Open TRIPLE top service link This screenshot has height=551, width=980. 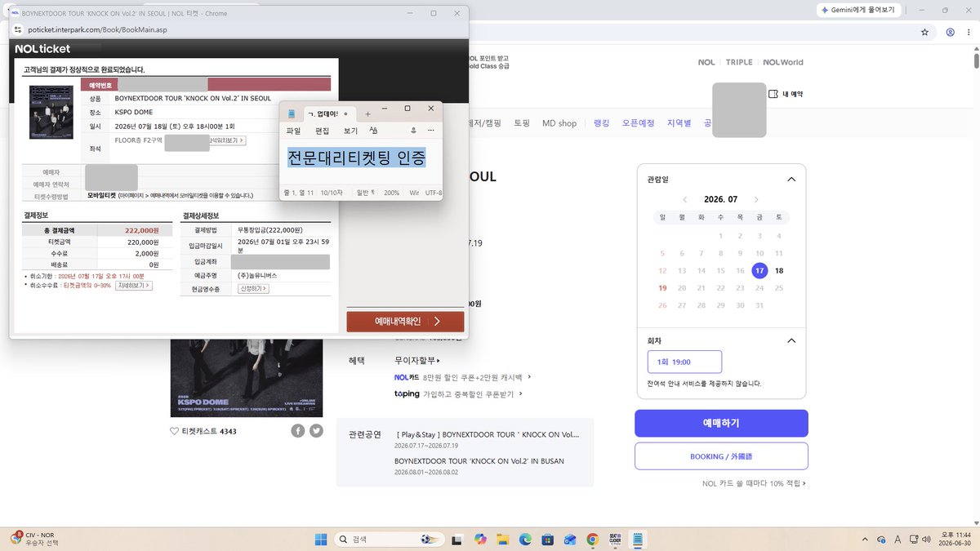pos(739,62)
